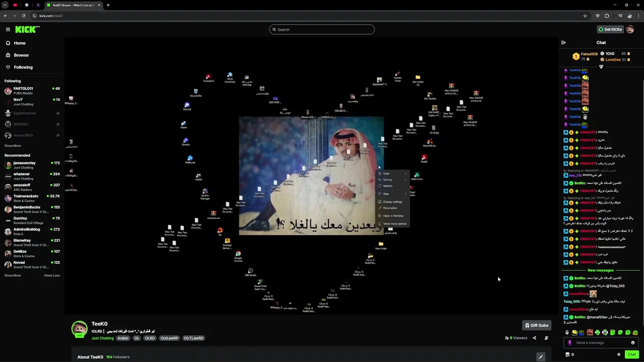Open the hamburger menu beside Kick logo
This screenshot has width=644, height=362.
(x=8, y=30)
